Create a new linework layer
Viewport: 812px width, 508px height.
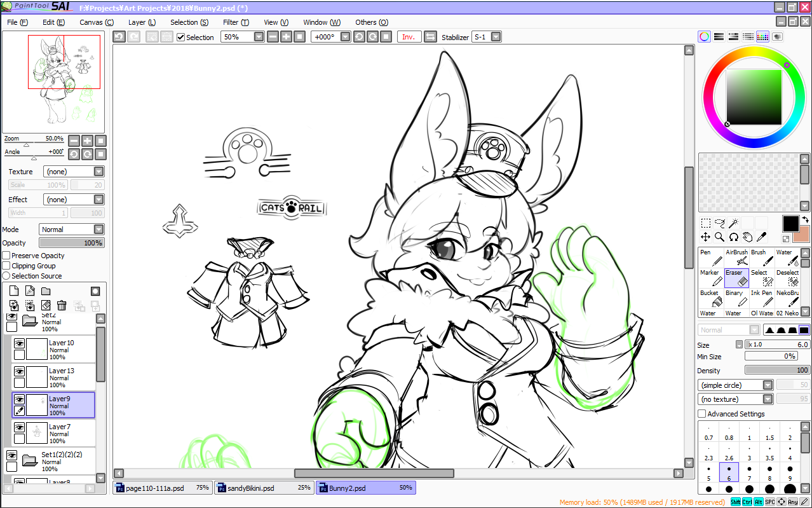tap(30, 291)
